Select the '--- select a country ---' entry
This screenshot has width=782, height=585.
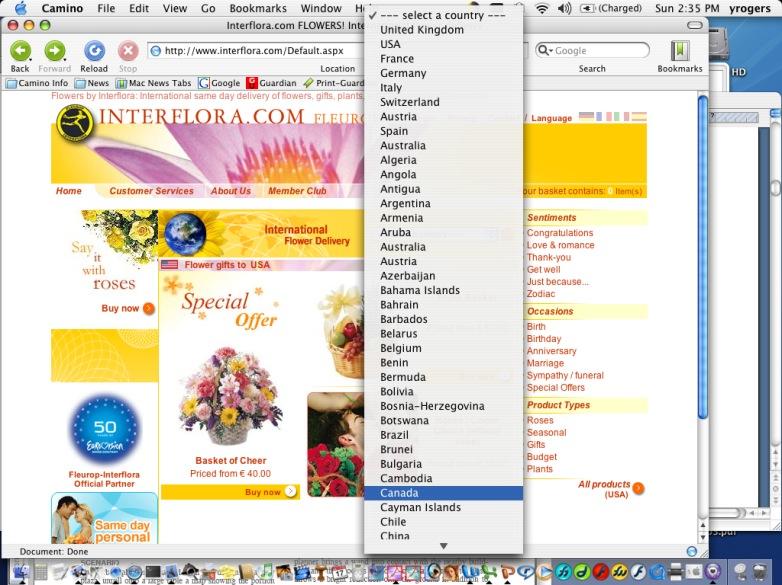[x=443, y=15]
